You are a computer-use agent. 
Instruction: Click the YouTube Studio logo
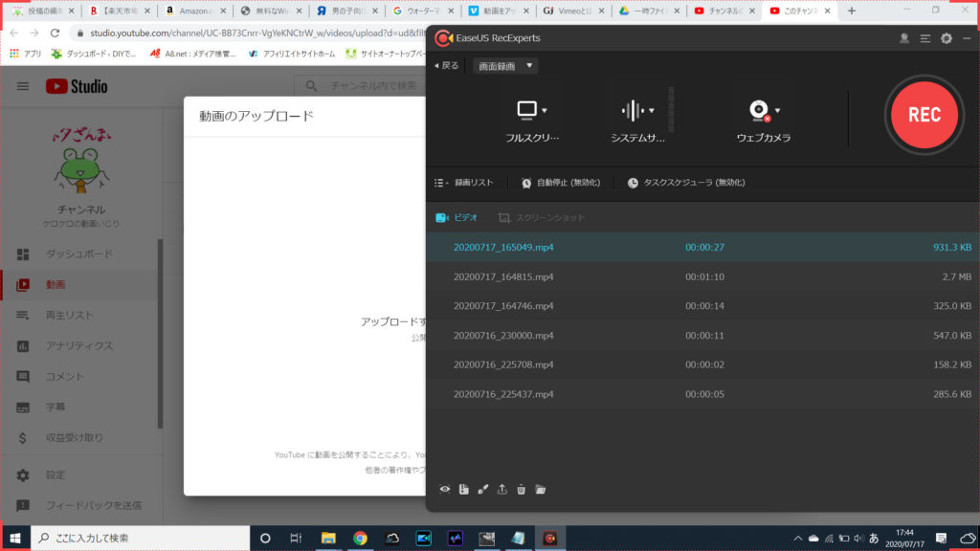(x=77, y=86)
